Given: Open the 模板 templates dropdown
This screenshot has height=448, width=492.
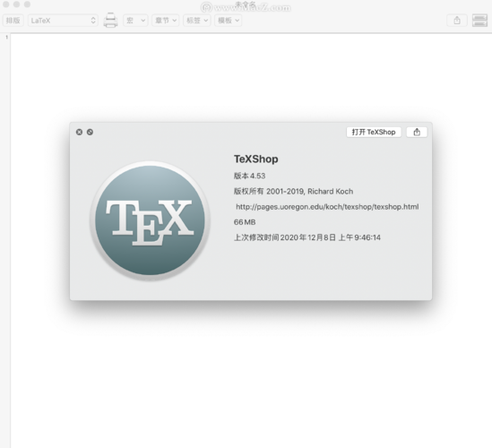Looking at the screenshot, I should tap(229, 21).
